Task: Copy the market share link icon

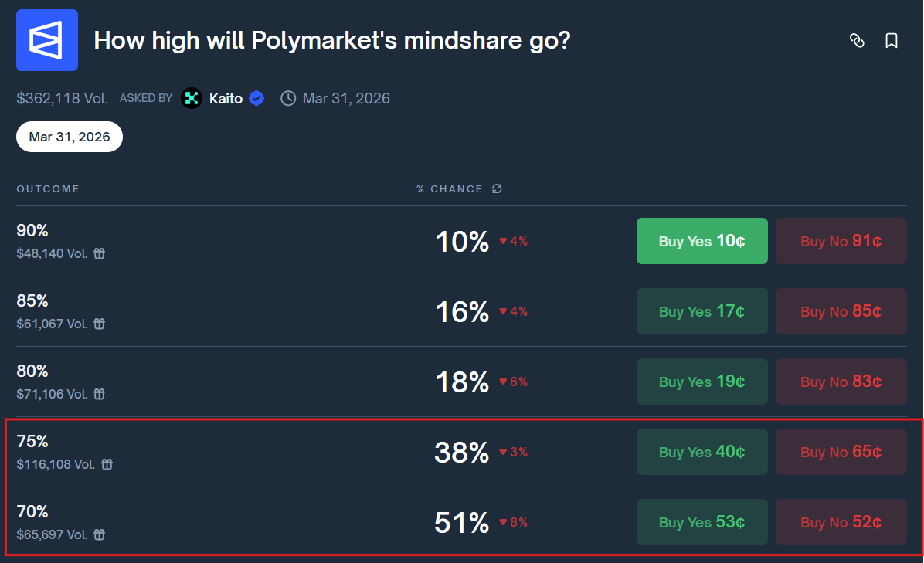Action: (x=857, y=42)
